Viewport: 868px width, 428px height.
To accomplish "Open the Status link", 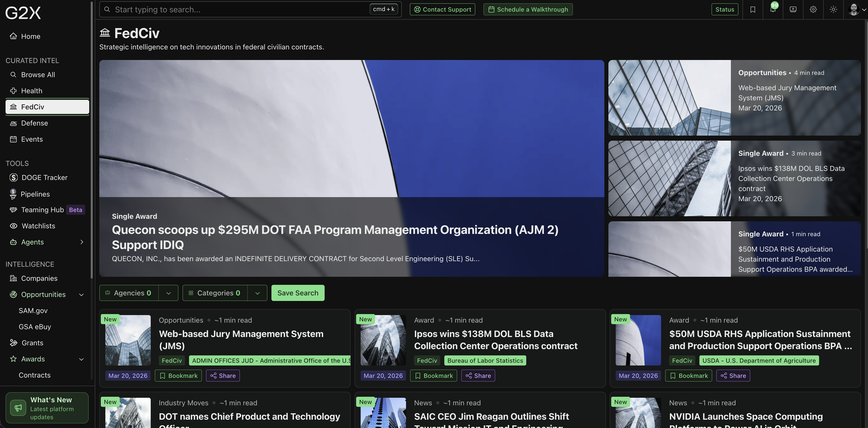I will (725, 9).
